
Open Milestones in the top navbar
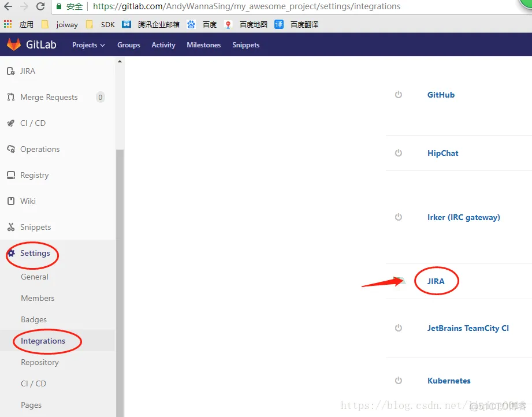point(203,45)
